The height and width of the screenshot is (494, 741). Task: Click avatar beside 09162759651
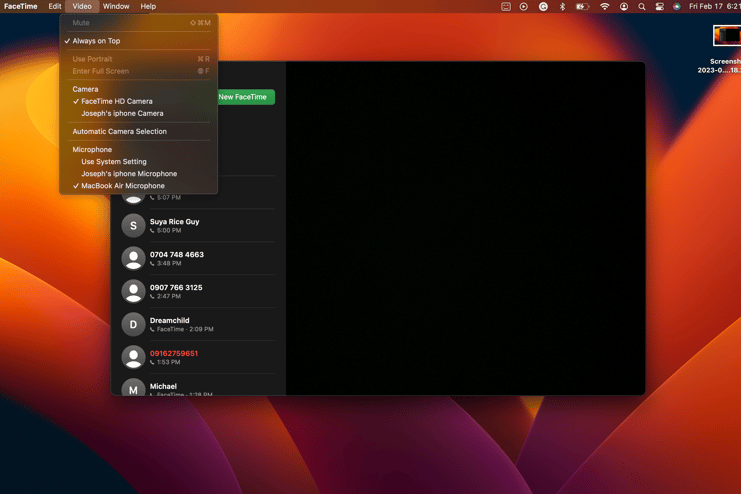click(x=133, y=357)
